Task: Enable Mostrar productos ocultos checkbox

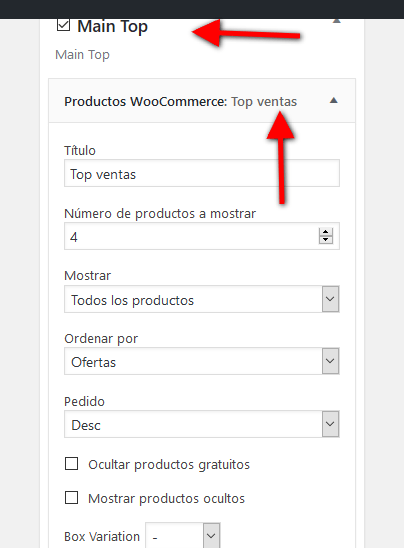Action: click(71, 498)
